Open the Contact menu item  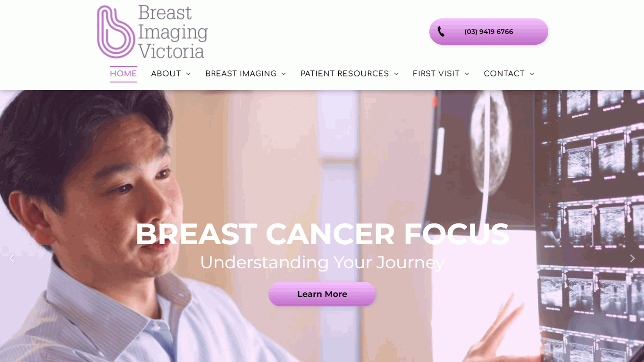(504, 74)
